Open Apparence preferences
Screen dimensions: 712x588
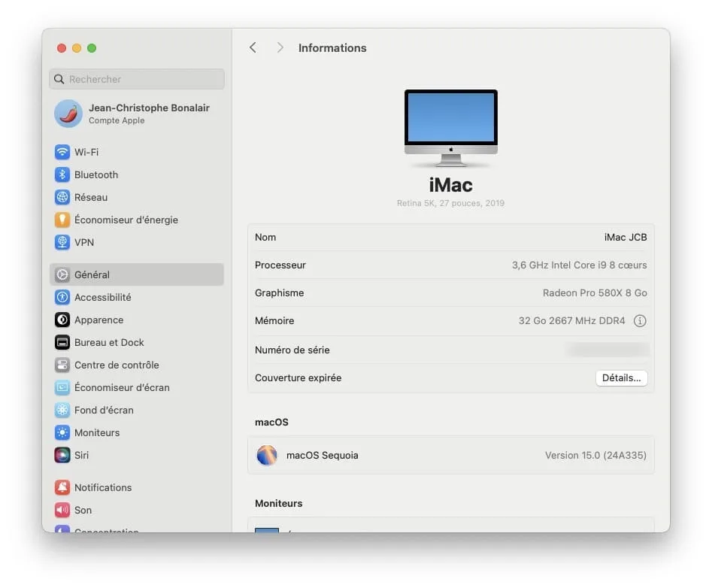98,320
